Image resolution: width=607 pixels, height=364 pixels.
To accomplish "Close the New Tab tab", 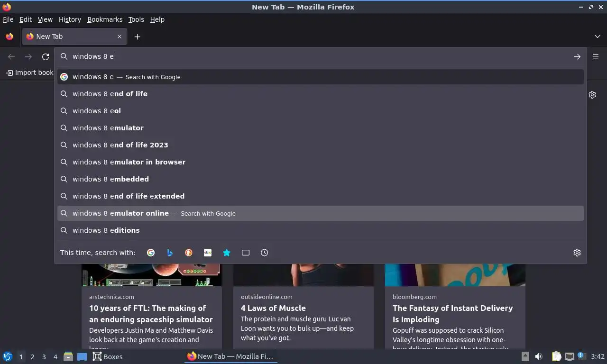I will click(120, 36).
